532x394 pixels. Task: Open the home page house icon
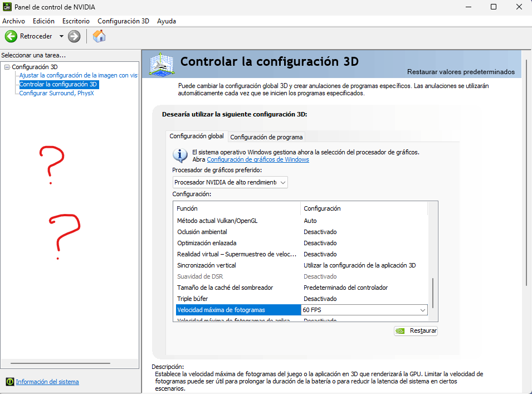[x=99, y=36]
